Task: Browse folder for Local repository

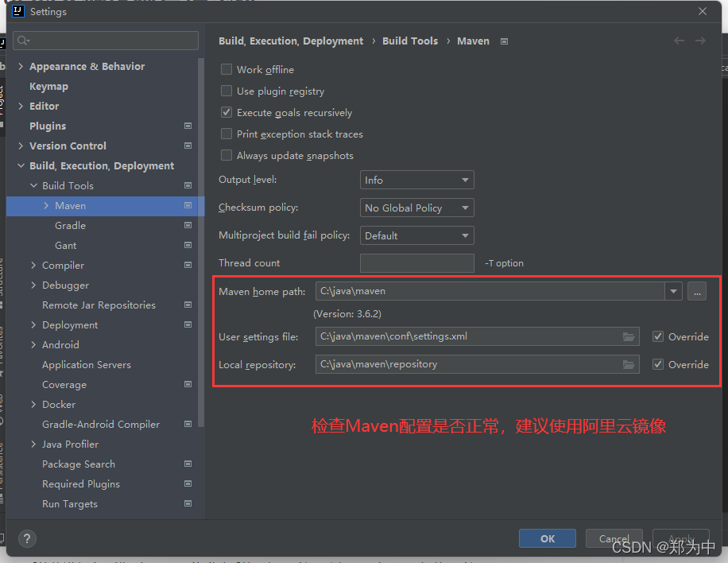Action: [x=629, y=365]
